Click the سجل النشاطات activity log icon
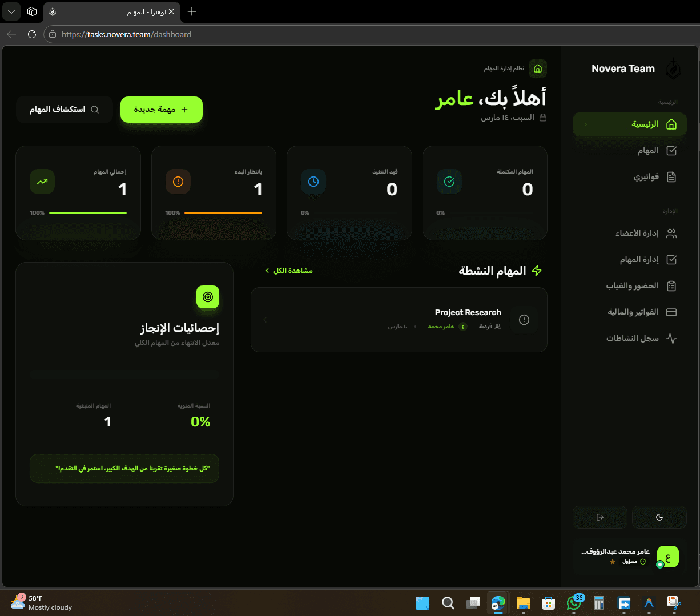This screenshot has width=700, height=616. click(671, 338)
